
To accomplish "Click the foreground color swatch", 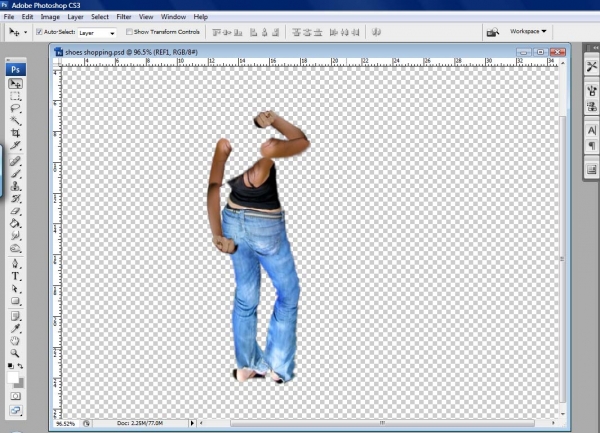I will (13, 378).
